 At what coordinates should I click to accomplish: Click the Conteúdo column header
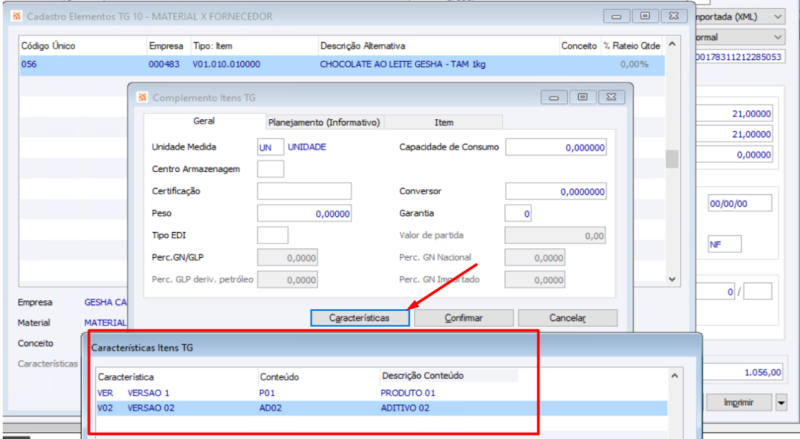click(279, 377)
